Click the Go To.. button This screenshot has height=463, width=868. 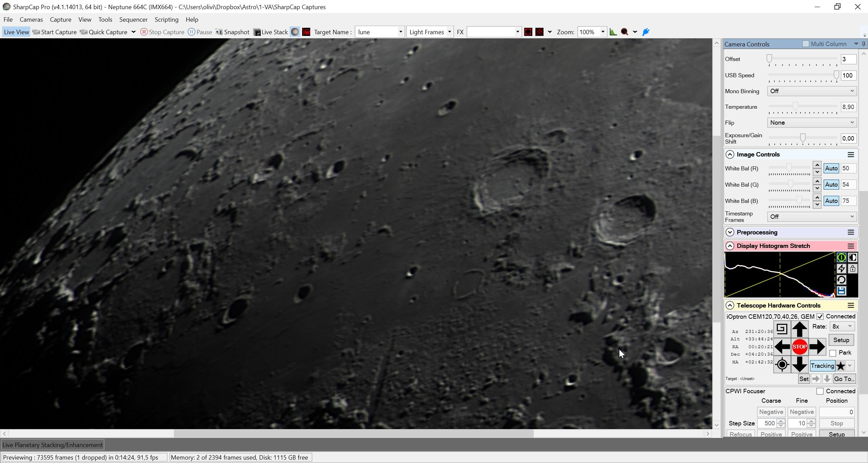click(844, 379)
